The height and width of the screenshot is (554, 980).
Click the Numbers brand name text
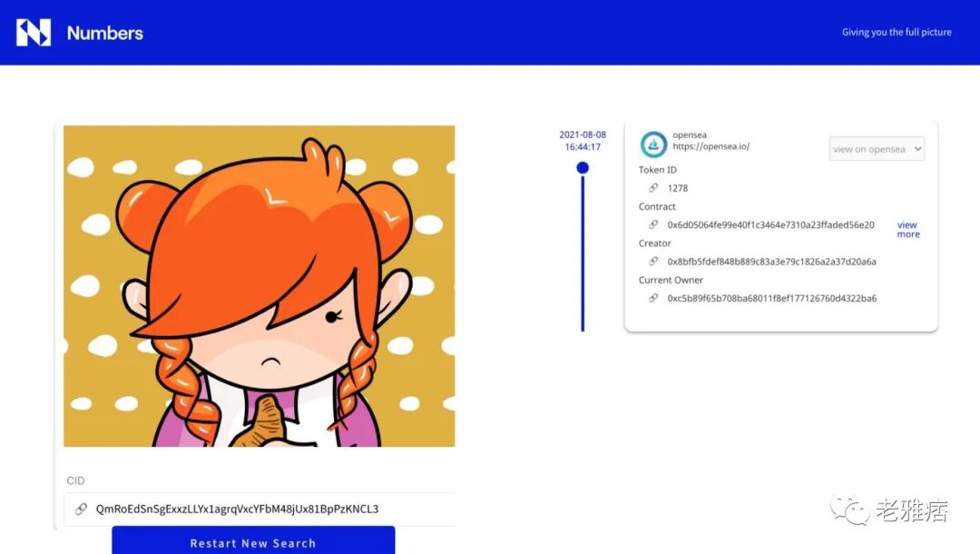click(105, 33)
